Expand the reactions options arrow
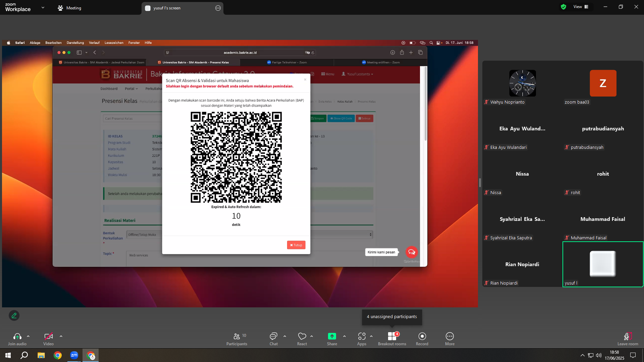Screen dimensions: 644x362 312,336
